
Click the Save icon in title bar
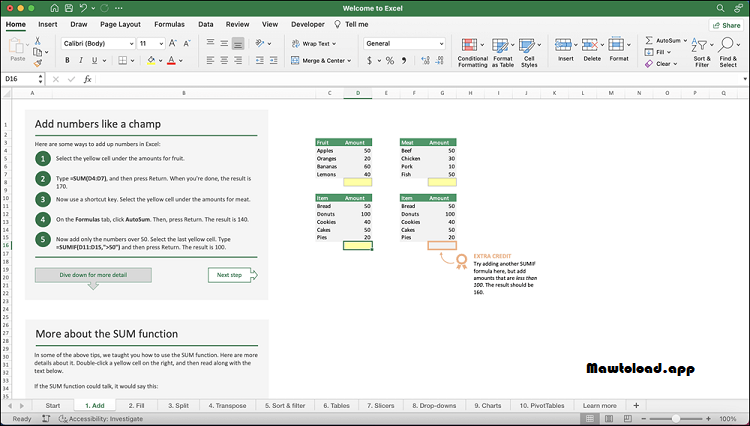tap(69, 8)
